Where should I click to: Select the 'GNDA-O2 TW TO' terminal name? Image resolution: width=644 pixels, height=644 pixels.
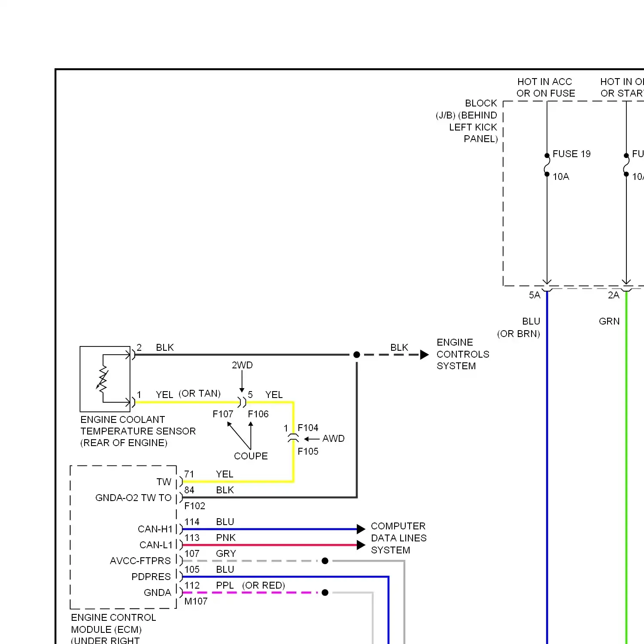point(134,498)
